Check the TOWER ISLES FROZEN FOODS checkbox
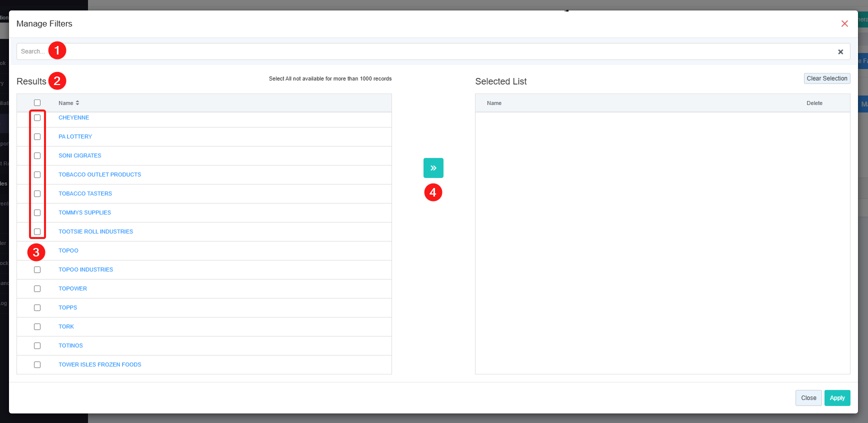The height and width of the screenshot is (423, 868). (37, 365)
